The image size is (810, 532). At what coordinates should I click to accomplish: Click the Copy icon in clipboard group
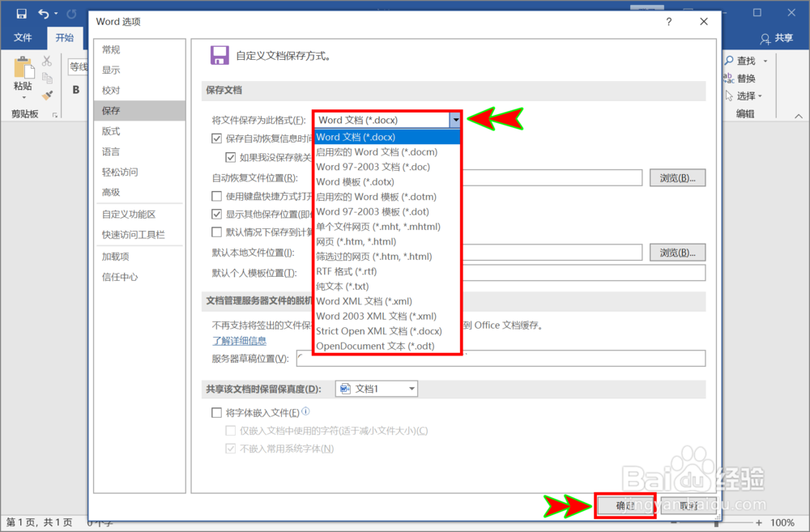click(47, 78)
